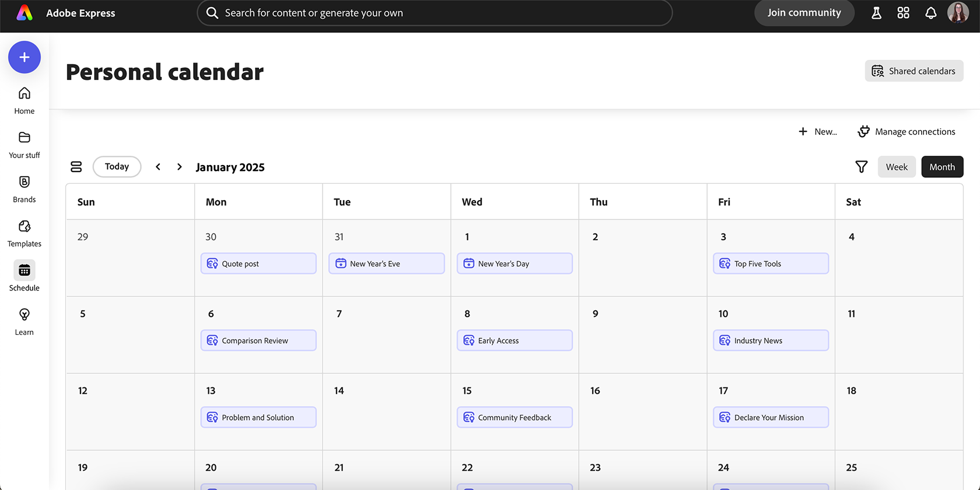Open the notifications bell
This screenshot has width=980, height=490.
click(x=931, y=13)
